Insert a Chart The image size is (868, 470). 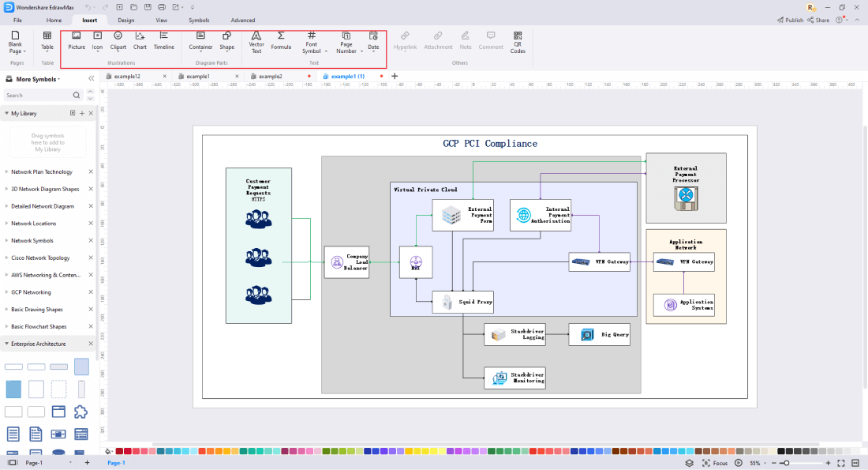click(140, 41)
